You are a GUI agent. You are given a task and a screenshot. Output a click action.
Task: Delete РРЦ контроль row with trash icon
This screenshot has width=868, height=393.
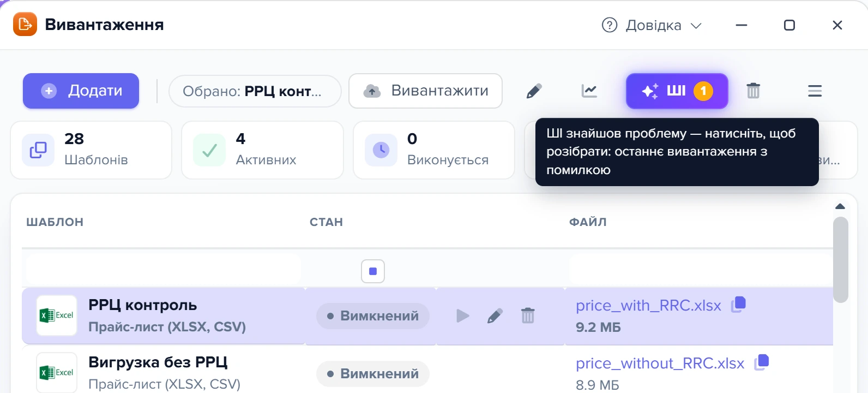[x=528, y=315]
